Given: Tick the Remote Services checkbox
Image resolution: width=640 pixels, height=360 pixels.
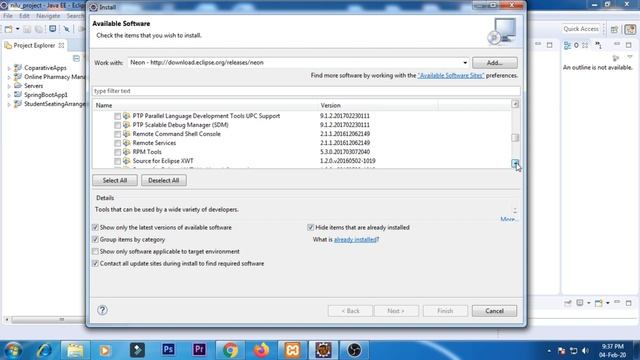Looking at the screenshot, I should click(x=118, y=143).
